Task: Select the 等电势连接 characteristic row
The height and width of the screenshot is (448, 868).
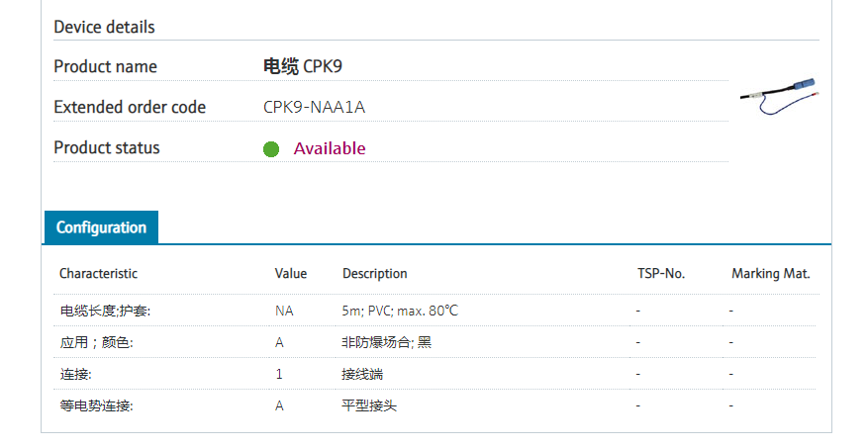Action: [x=96, y=405]
